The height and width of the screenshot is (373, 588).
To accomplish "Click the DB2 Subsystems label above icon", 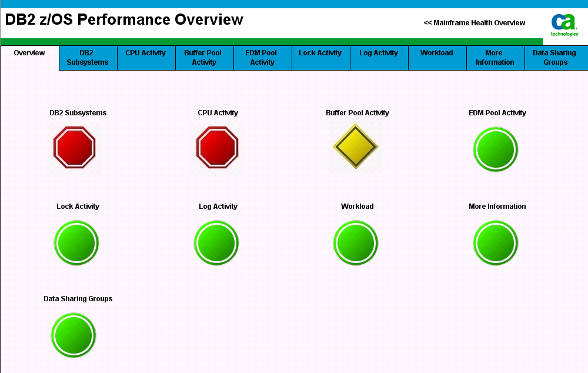I will pyautogui.click(x=78, y=113).
